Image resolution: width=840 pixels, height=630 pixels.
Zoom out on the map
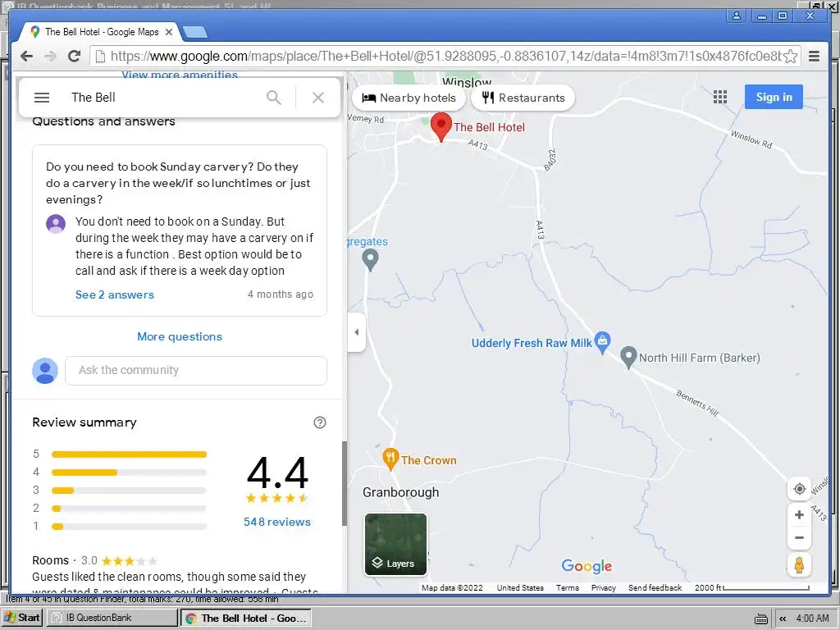click(x=799, y=538)
